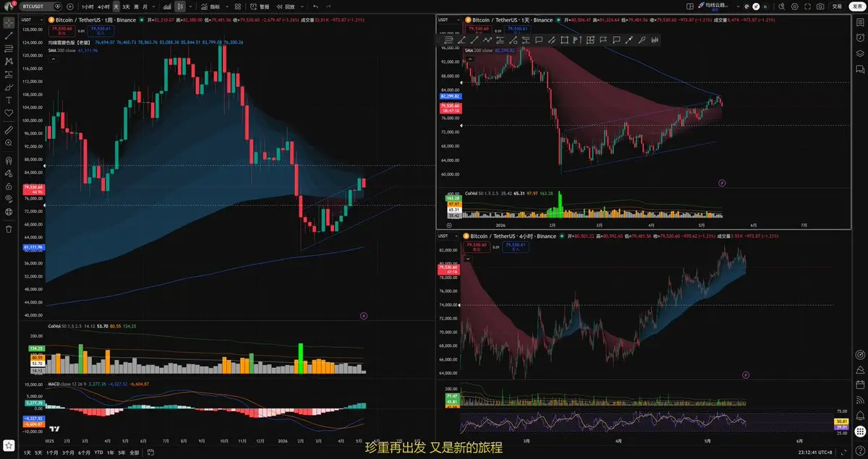Select the trend line drawing tool
The image size is (868, 459).
(9, 35)
